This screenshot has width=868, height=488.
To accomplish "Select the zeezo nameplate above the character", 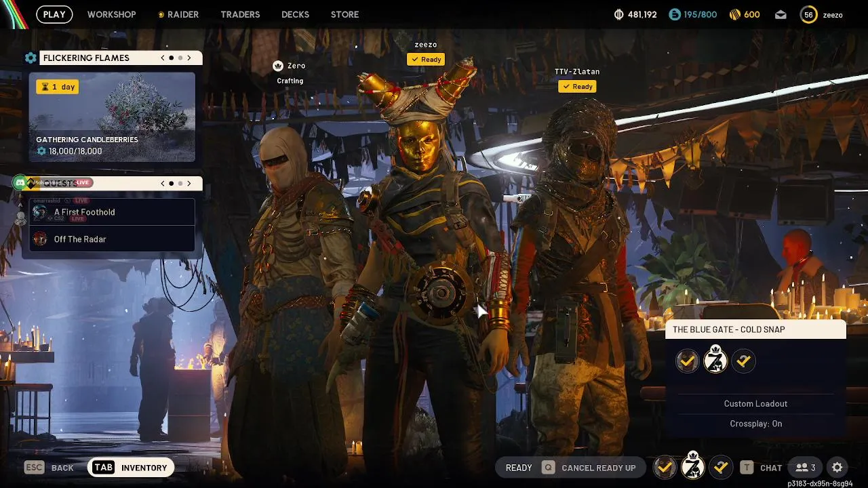I will (x=426, y=45).
